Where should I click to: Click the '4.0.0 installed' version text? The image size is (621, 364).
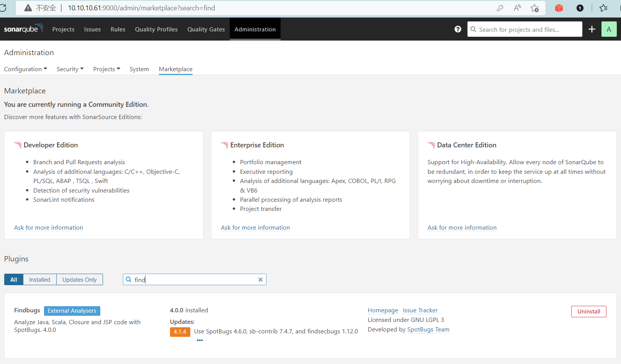[x=189, y=310]
